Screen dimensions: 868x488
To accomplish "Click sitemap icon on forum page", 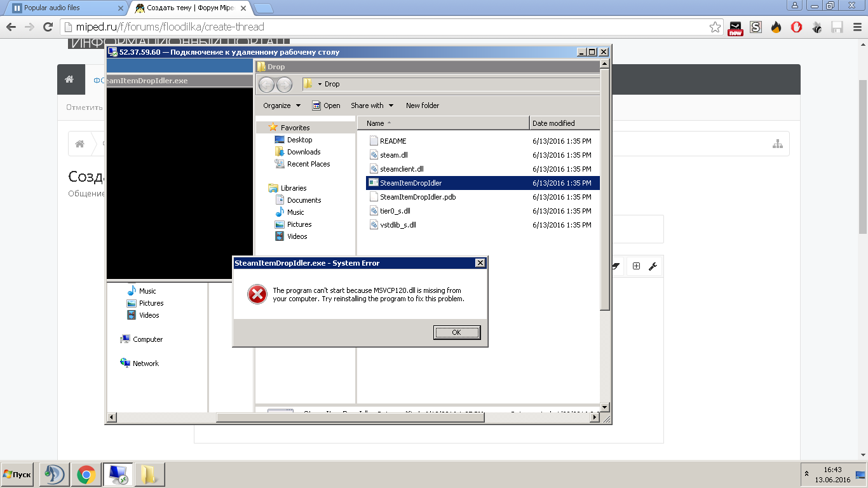I will pyautogui.click(x=778, y=144).
